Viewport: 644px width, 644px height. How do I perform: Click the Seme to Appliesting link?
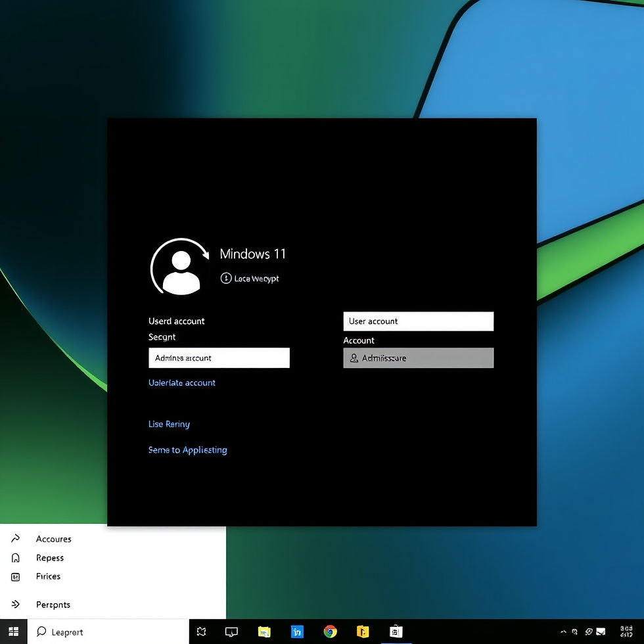pyautogui.click(x=188, y=450)
